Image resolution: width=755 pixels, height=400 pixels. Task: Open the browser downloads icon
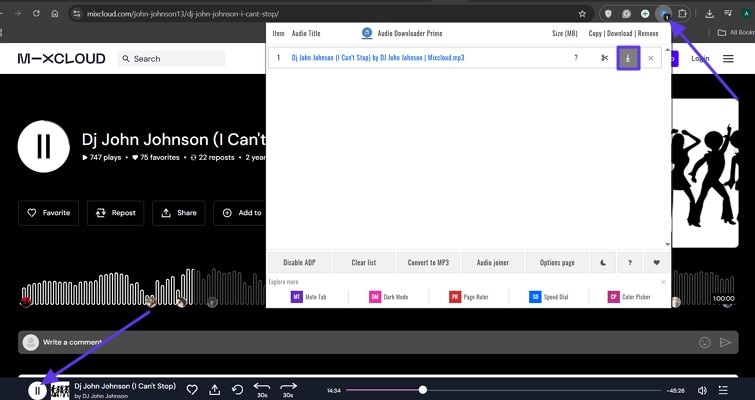[x=709, y=14]
